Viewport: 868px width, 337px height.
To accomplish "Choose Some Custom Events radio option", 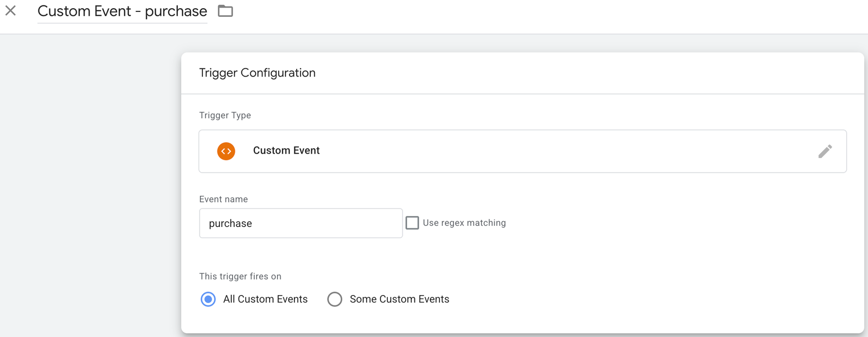I will tap(335, 299).
